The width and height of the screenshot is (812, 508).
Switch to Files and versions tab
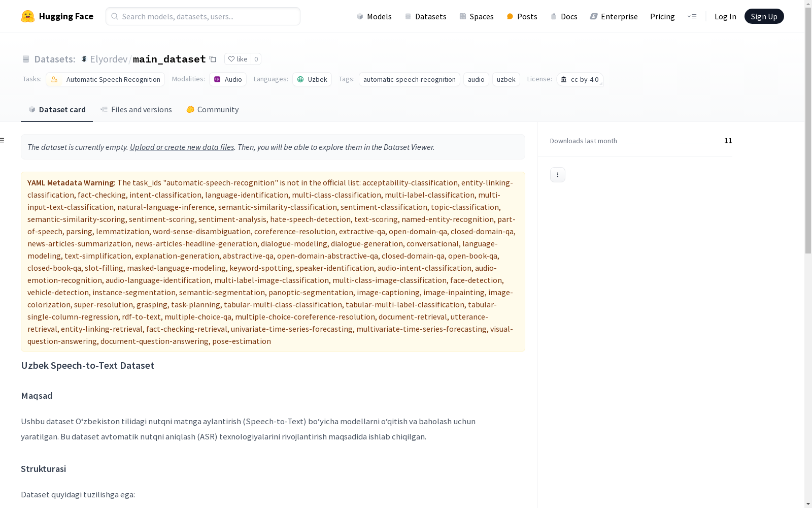click(x=136, y=110)
